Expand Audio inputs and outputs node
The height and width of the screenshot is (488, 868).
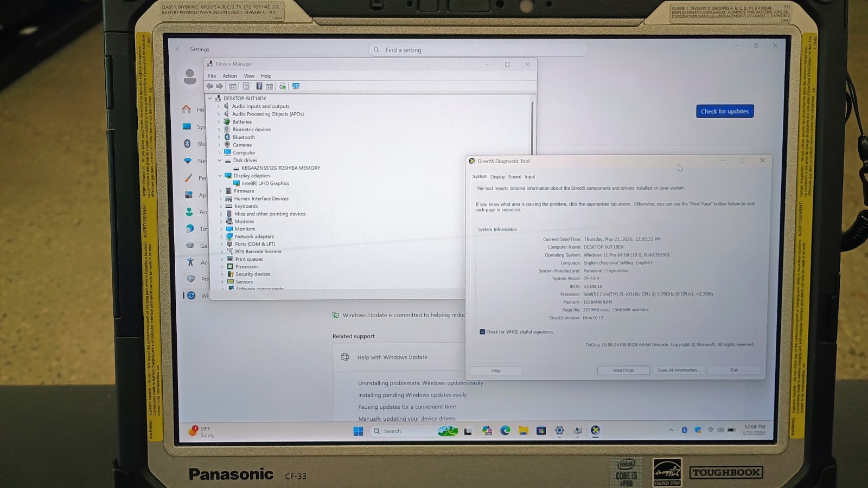[x=219, y=106]
